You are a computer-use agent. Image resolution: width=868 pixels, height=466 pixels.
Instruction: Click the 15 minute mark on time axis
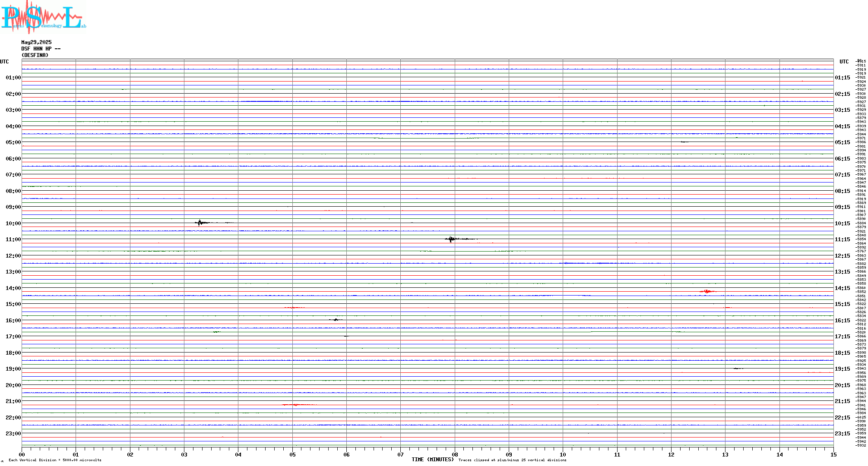pos(833,454)
